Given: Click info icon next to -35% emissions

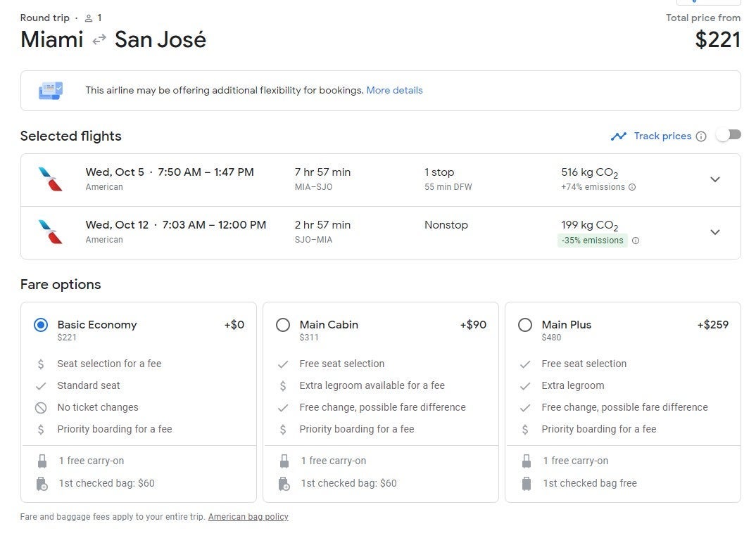Looking at the screenshot, I should (x=636, y=241).
